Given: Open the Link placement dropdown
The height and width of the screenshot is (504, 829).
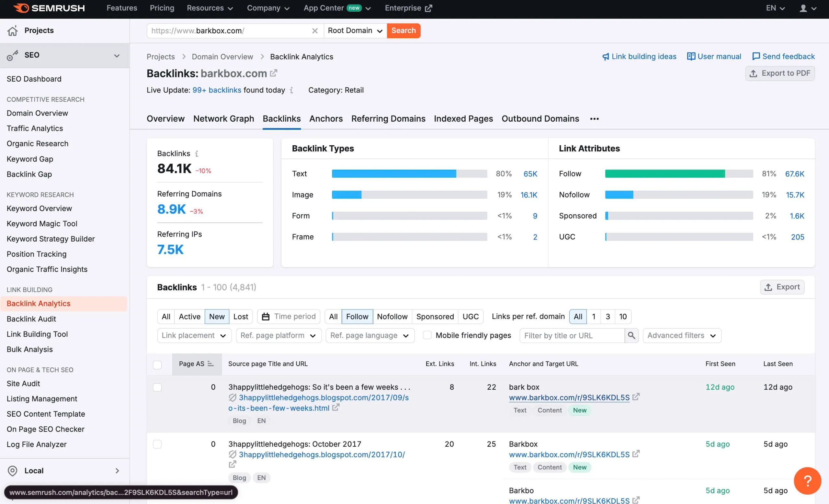Looking at the screenshot, I should point(194,336).
